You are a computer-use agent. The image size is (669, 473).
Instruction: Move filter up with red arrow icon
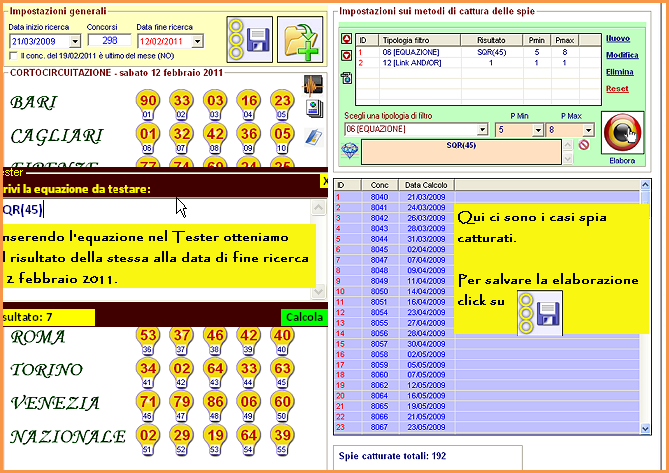point(346,39)
